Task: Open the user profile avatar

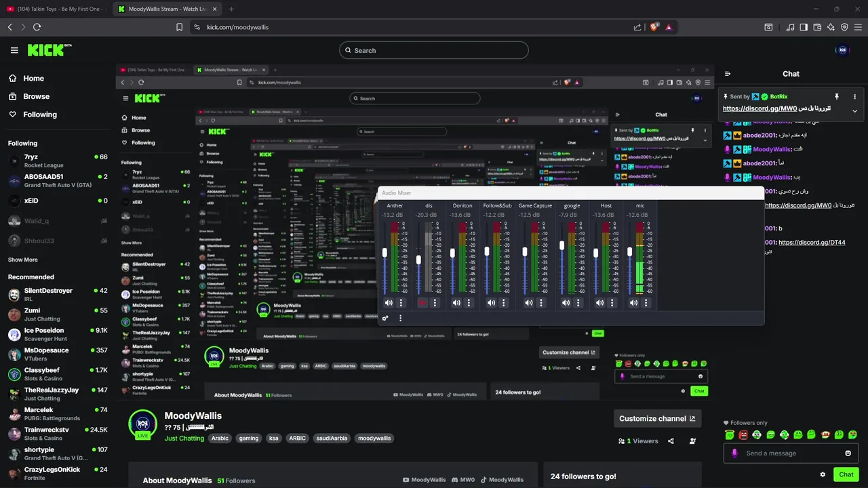Action: (x=843, y=49)
